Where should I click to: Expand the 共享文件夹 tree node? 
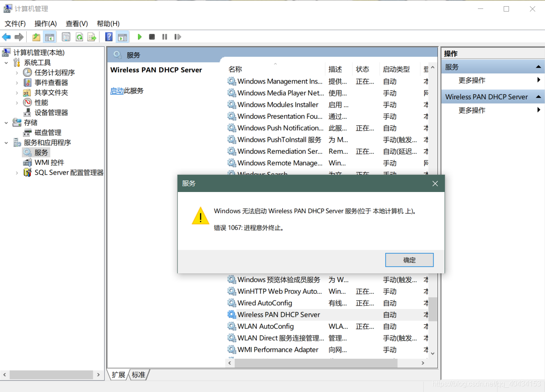pos(17,92)
